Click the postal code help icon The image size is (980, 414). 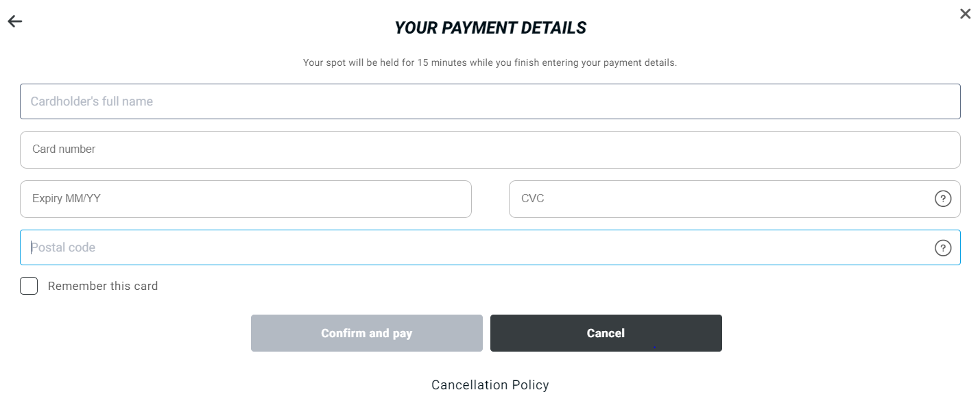pyautogui.click(x=943, y=248)
